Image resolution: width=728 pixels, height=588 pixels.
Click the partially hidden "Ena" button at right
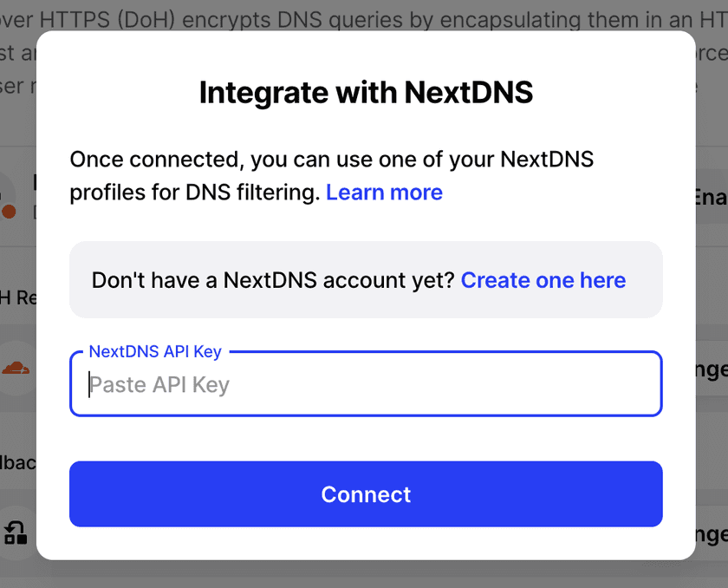pos(711,198)
